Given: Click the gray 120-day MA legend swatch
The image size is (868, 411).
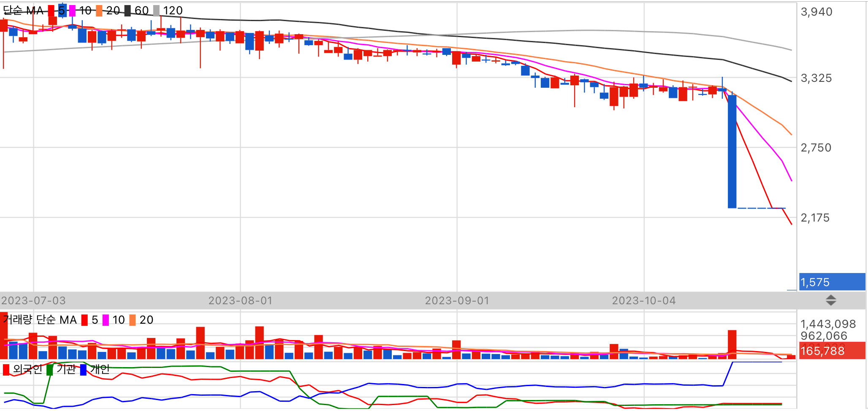Looking at the screenshot, I should [156, 11].
